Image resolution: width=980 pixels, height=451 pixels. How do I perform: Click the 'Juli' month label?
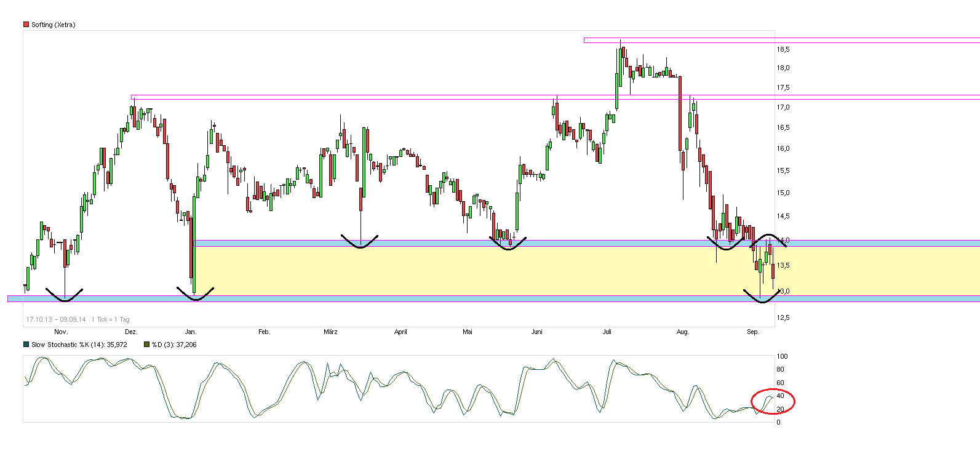(x=607, y=332)
